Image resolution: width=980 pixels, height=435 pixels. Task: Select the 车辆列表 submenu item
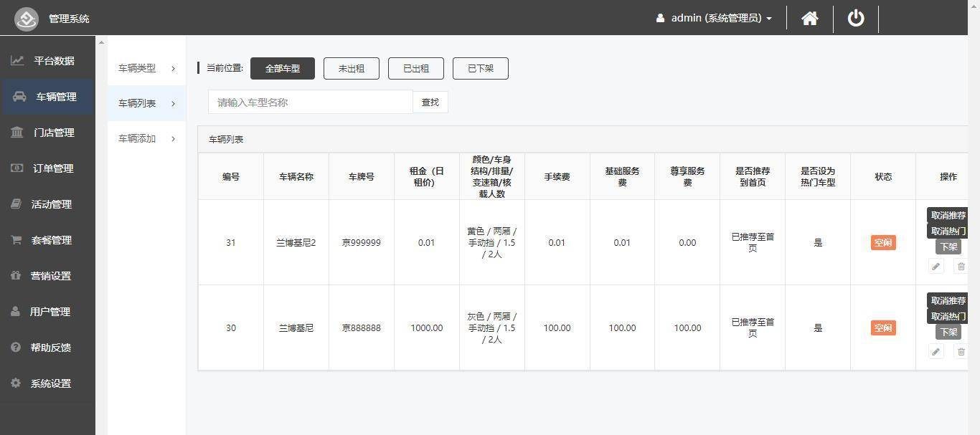pyautogui.click(x=146, y=103)
